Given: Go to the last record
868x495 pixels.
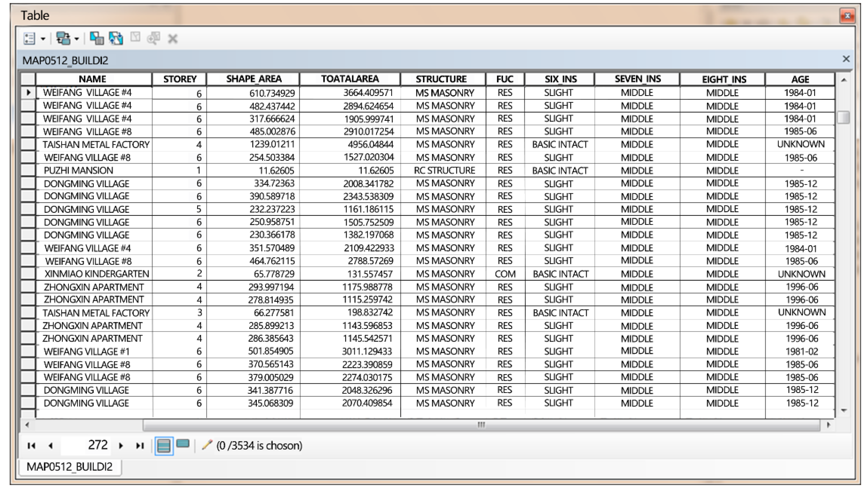Looking at the screenshot, I should [x=140, y=446].
